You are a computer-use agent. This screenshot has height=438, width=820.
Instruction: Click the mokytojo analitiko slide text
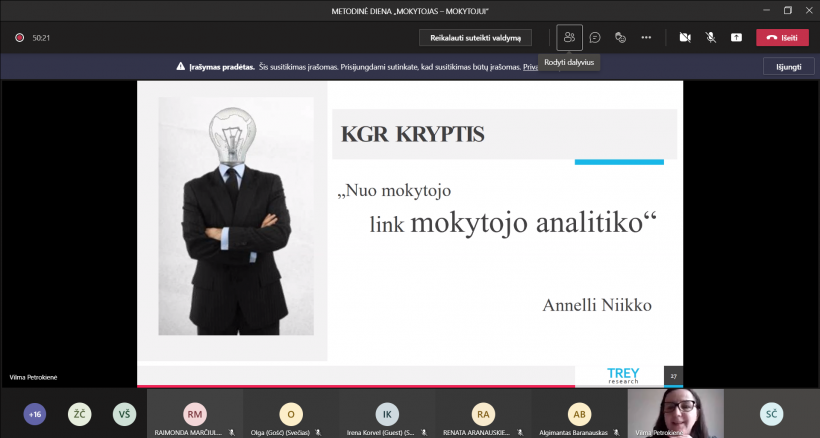point(533,223)
